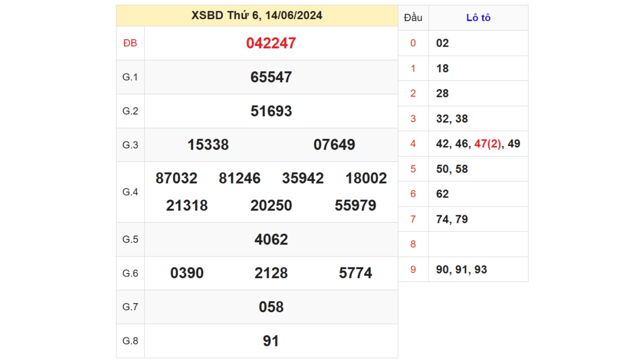The width and height of the screenshot is (644, 362).
Task: Click Đầu digit 3 in lô tô table
Action: point(413,119)
